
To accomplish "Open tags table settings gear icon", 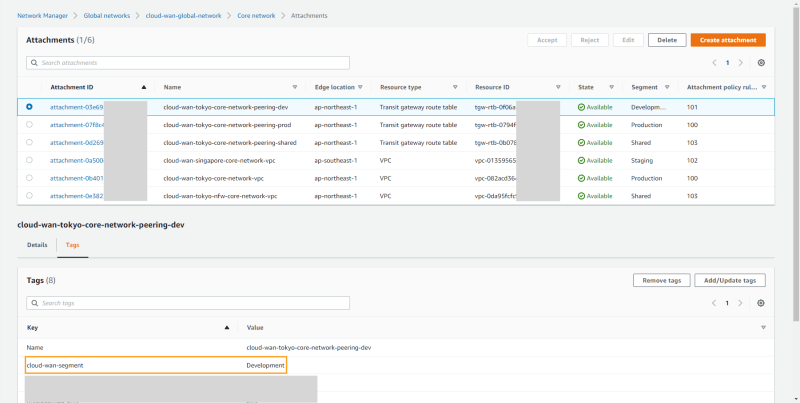I will [761, 303].
